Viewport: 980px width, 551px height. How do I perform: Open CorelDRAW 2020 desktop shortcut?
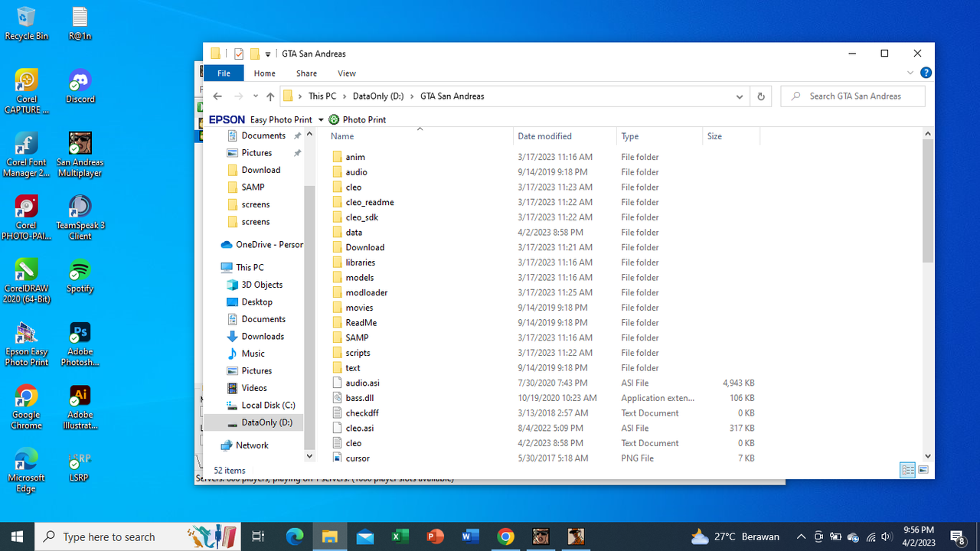click(26, 279)
